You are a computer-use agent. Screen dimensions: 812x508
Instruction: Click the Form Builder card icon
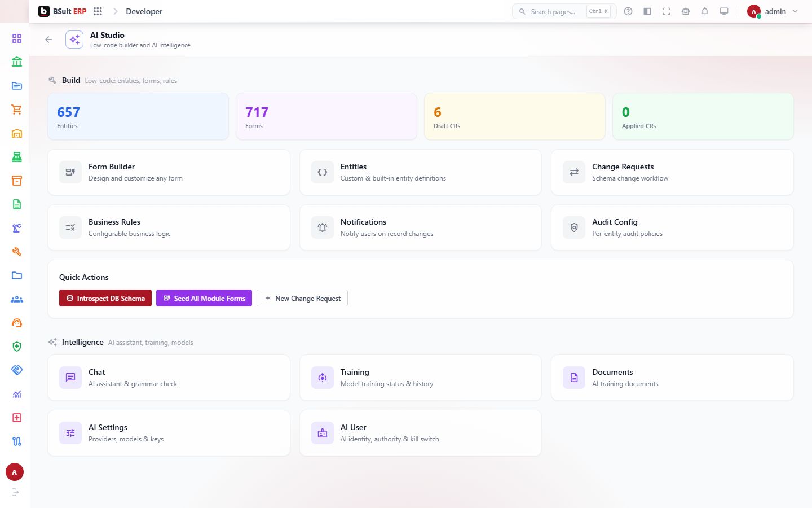point(70,172)
